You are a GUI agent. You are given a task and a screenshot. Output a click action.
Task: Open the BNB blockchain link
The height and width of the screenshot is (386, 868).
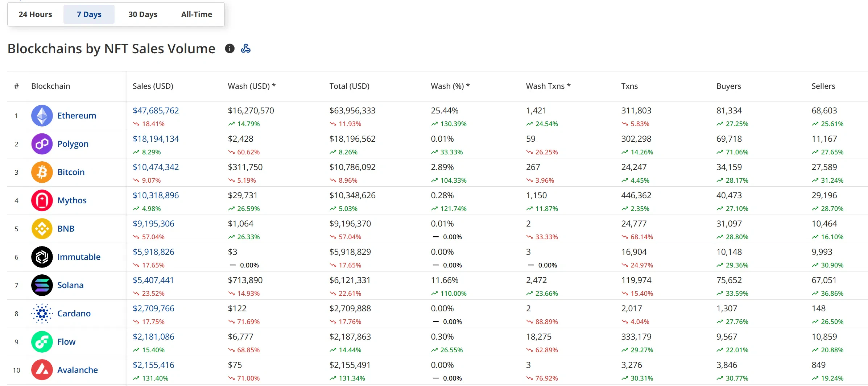tap(66, 229)
